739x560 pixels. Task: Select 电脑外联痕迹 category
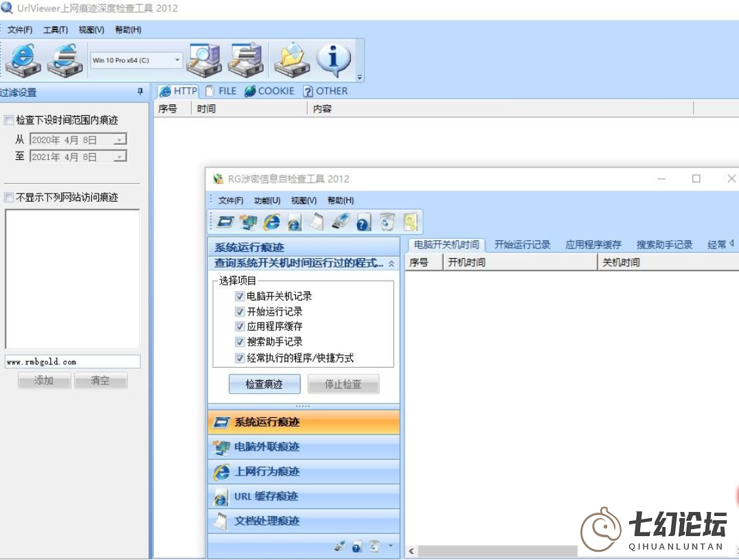(304, 447)
